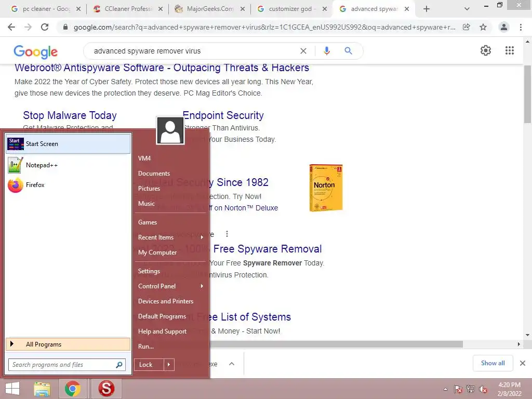Viewport: 532px width, 399px height.
Task: Open Pictures from the start menu
Action: click(149, 188)
